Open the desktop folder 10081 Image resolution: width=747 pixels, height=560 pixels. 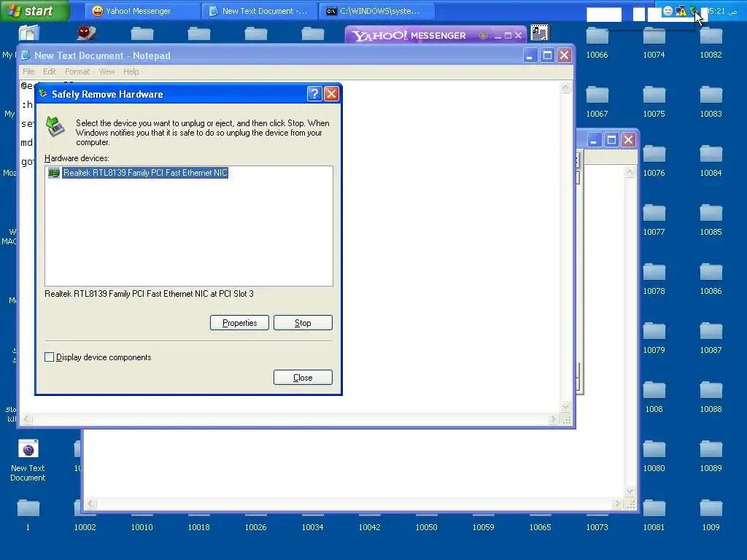pyautogui.click(x=654, y=516)
